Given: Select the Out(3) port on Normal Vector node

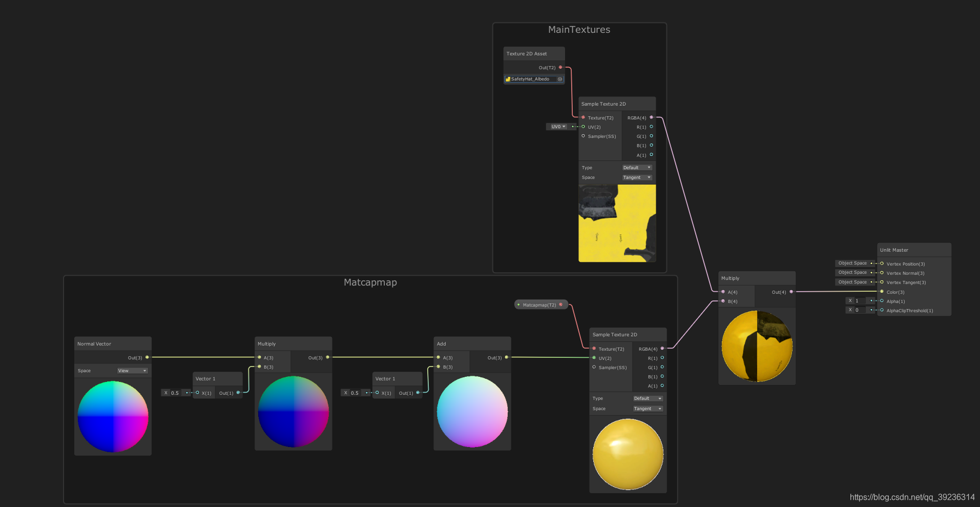Looking at the screenshot, I should coord(147,357).
